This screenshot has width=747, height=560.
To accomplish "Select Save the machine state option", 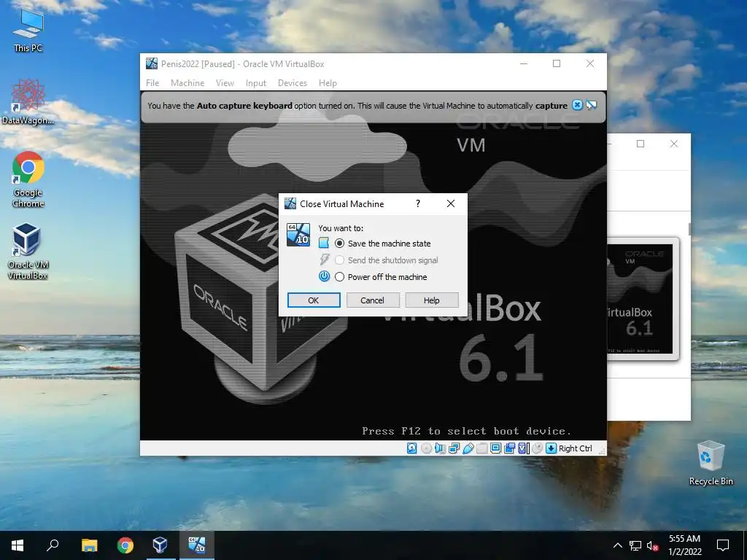I will [382, 244].
